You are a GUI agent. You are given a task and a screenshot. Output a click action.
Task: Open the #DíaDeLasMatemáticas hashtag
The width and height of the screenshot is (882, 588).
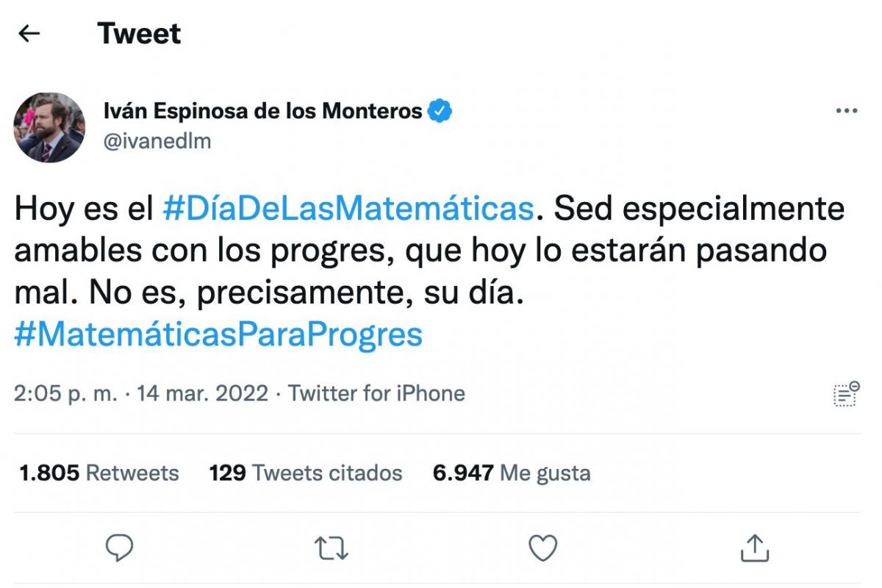click(x=347, y=209)
